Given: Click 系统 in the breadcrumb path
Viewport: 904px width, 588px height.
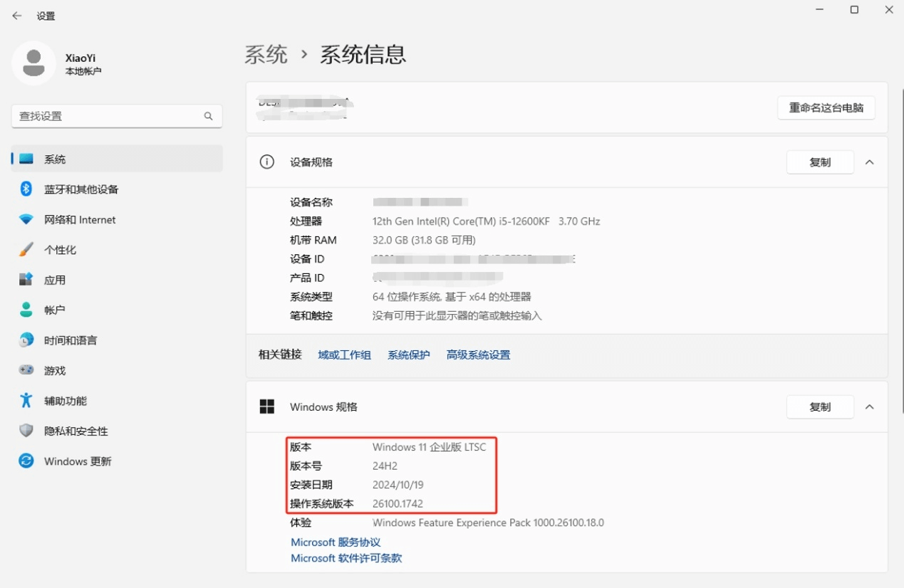Looking at the screenshot, I should (x=266, y=54).
